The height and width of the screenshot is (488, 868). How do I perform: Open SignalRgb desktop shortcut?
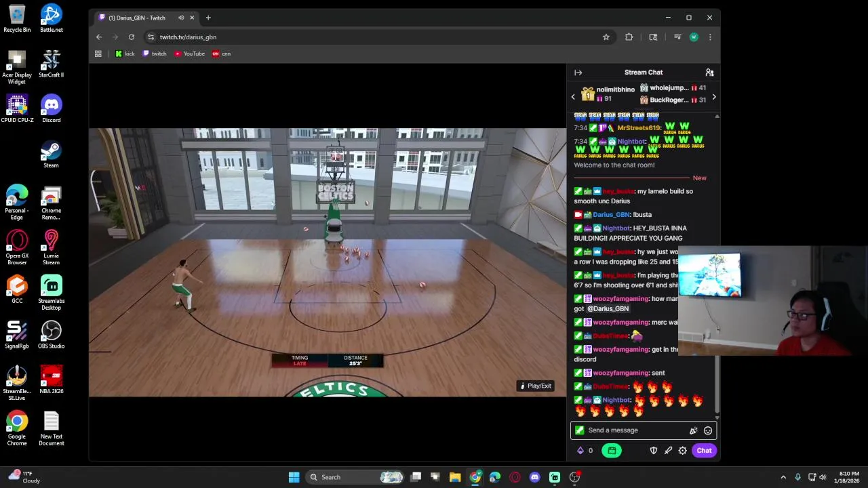(x=17, y=335)
